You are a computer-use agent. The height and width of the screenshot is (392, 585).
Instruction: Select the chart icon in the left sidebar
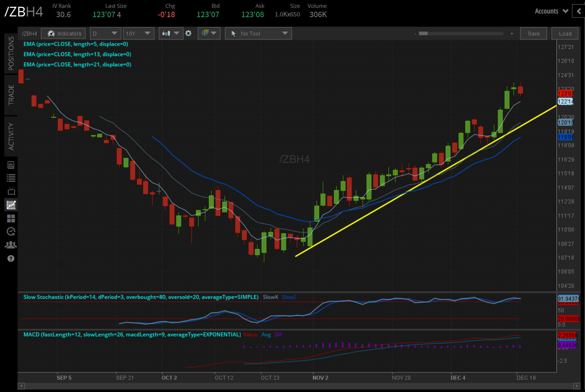(11, 205)
